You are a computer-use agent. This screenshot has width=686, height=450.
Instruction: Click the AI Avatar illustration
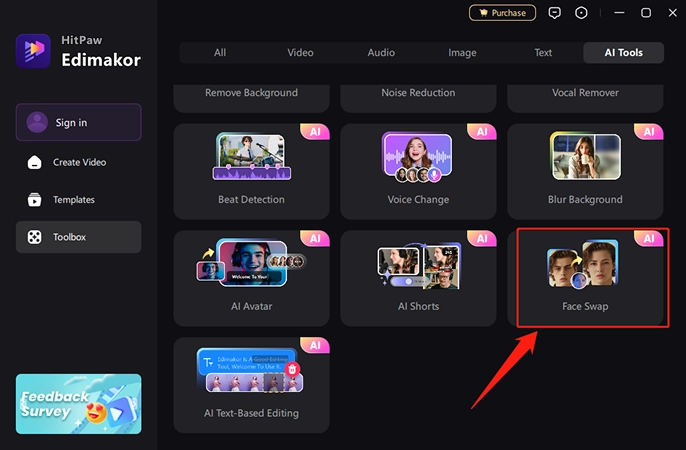point(251,262)
